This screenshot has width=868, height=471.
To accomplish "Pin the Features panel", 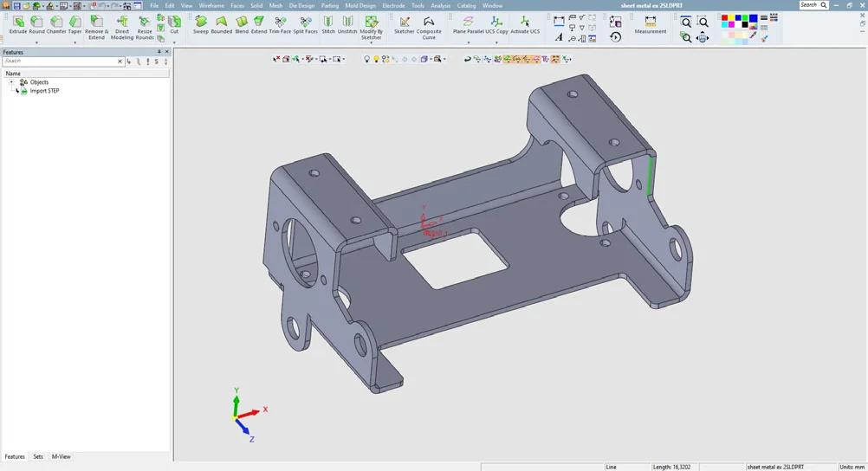I will [159, 52].
